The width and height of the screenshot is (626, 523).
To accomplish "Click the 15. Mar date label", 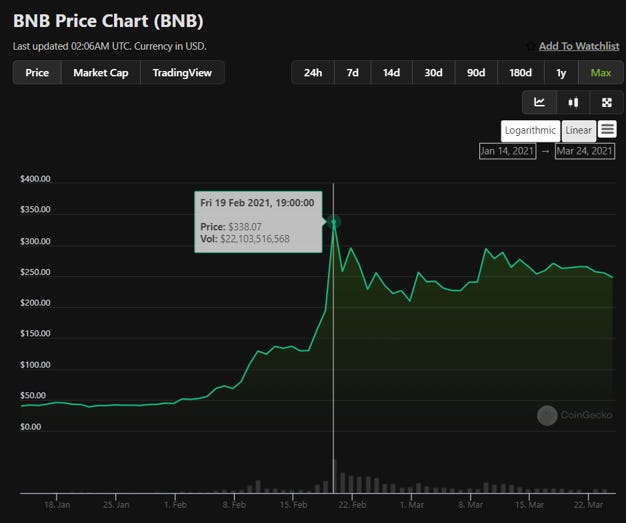I will point(529,505).
